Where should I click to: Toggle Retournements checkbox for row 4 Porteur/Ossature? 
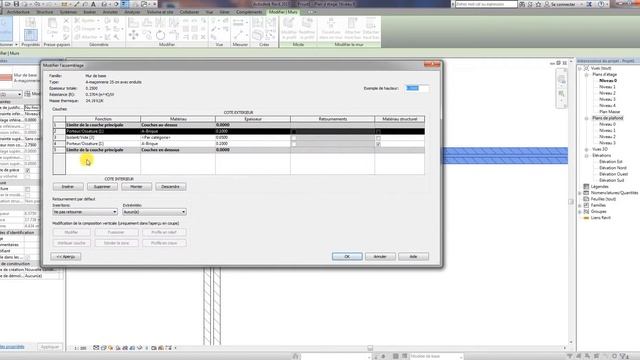coord(294,144)
